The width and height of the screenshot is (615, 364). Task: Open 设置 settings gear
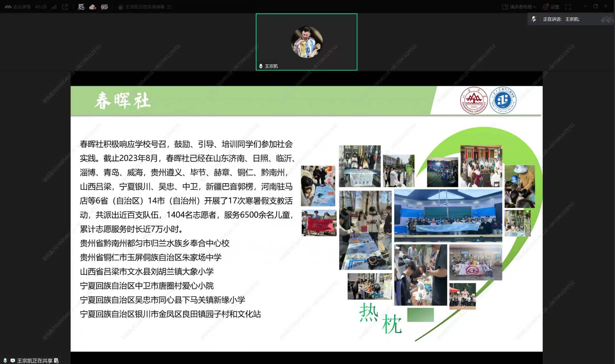point(551,7)
